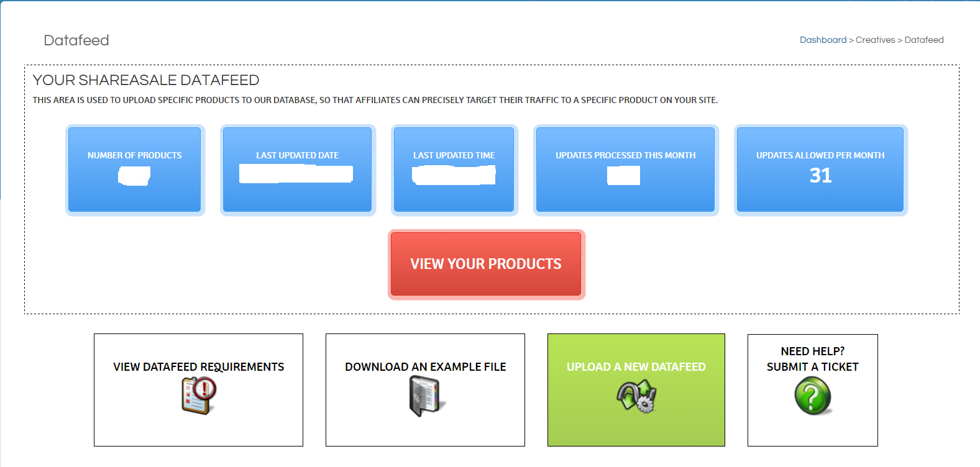Select the Last Updated Time tile
Image resolution: width=980 pixels, height=467 pixels.
click(x=454, y=170)
